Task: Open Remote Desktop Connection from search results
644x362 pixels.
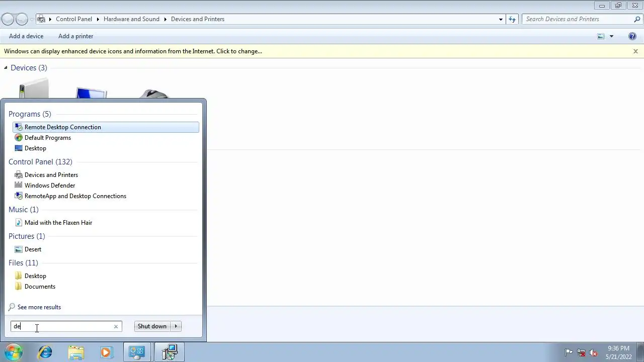Action: tap(106, 127)
